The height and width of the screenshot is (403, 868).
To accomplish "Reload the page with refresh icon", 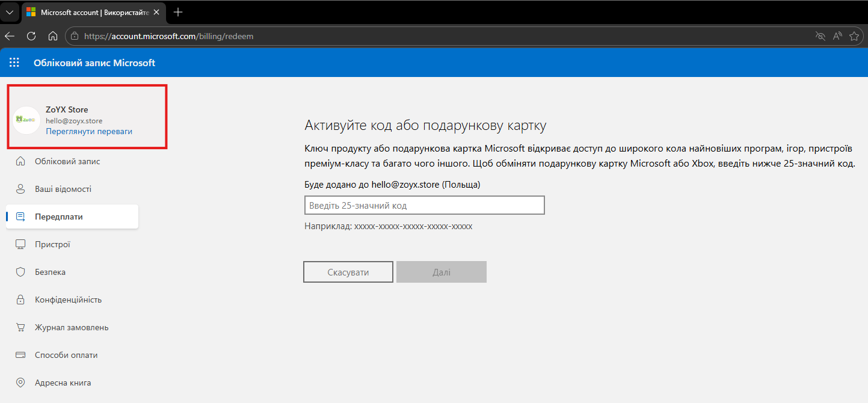I will pyautogui.click(x=31, y=36).
